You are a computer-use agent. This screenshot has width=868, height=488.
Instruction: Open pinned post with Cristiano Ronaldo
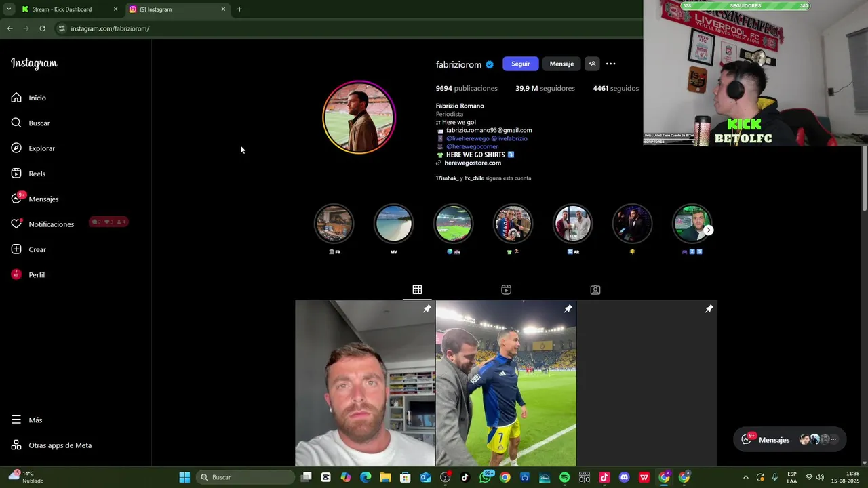coord(506,384)
